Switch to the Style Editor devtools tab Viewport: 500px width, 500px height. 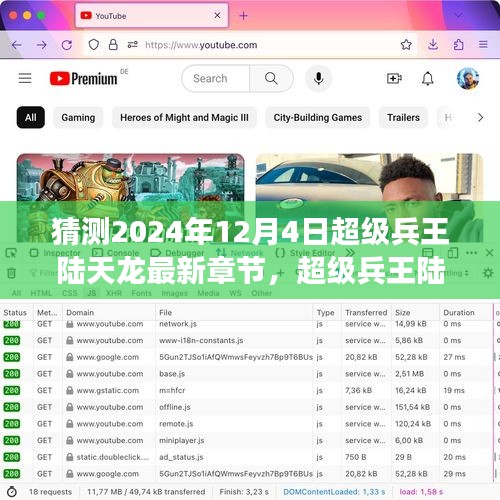point(305,253)
